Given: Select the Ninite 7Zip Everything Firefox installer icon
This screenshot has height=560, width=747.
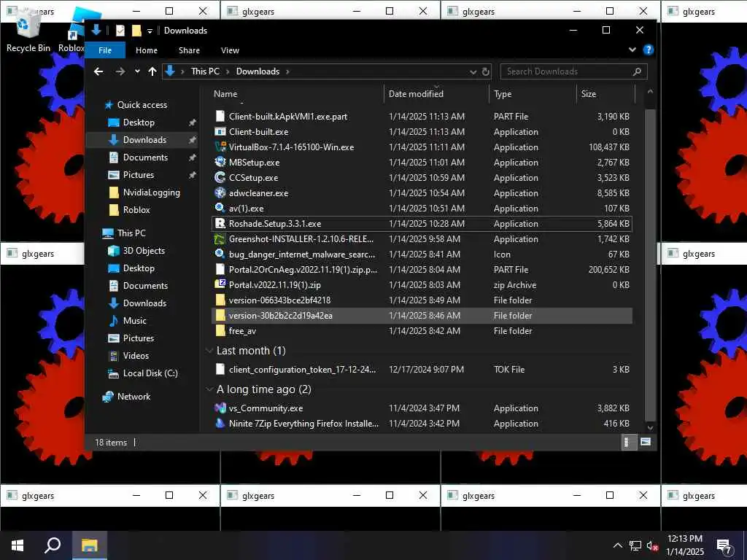Looking at the screenshot, I should click(x=220, y=424).
